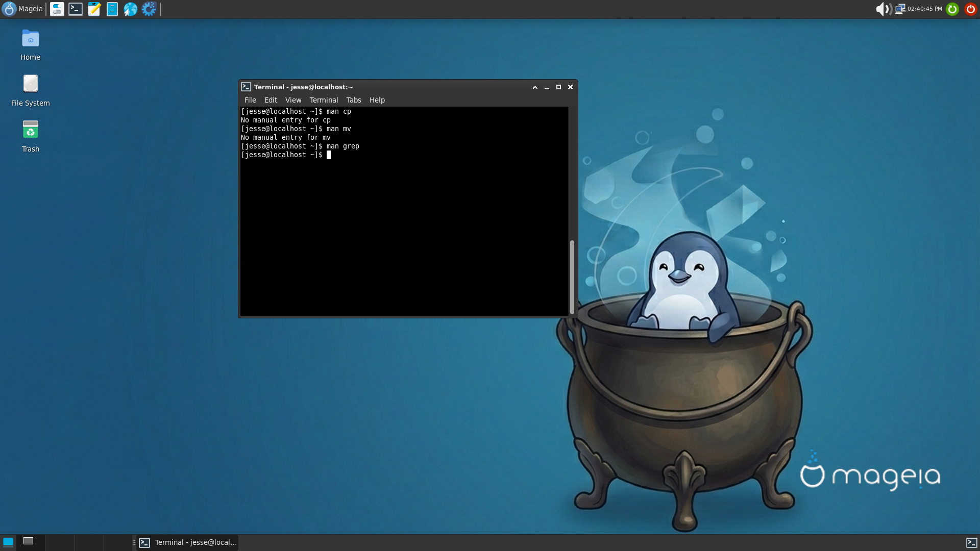Screen dimensions: 980x551
Task: Maximize the Terminal window
Action: tap(558, 87)
